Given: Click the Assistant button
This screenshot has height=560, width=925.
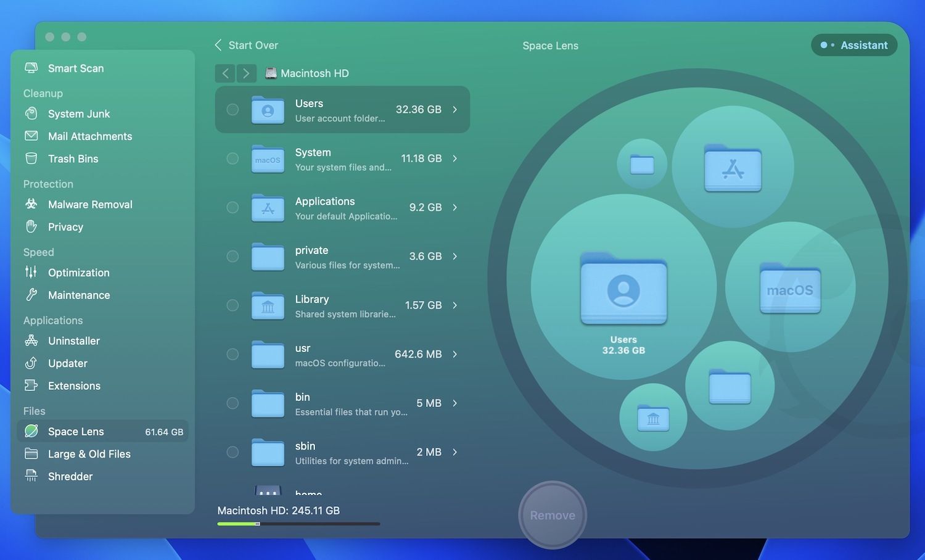Looking at the screenshot, I should [854, 45].
